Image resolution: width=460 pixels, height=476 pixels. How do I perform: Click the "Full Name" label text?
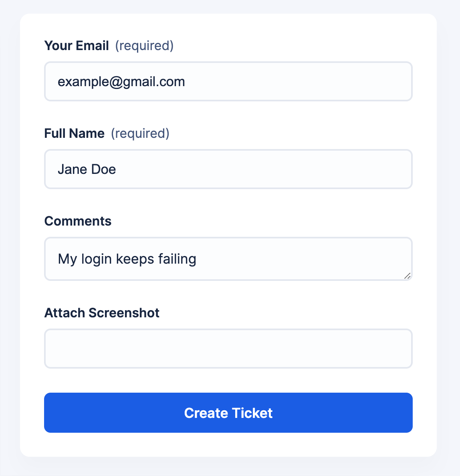[74, 133]
